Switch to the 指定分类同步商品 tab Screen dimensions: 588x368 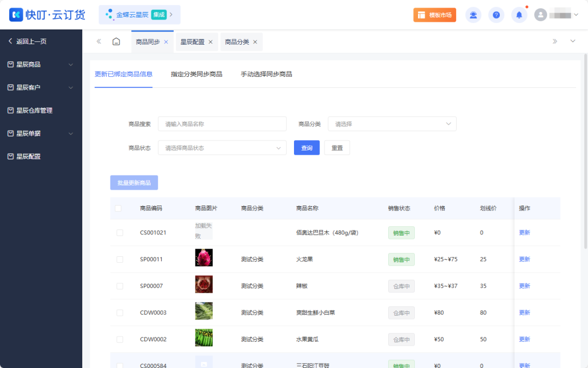coord(197,74)
